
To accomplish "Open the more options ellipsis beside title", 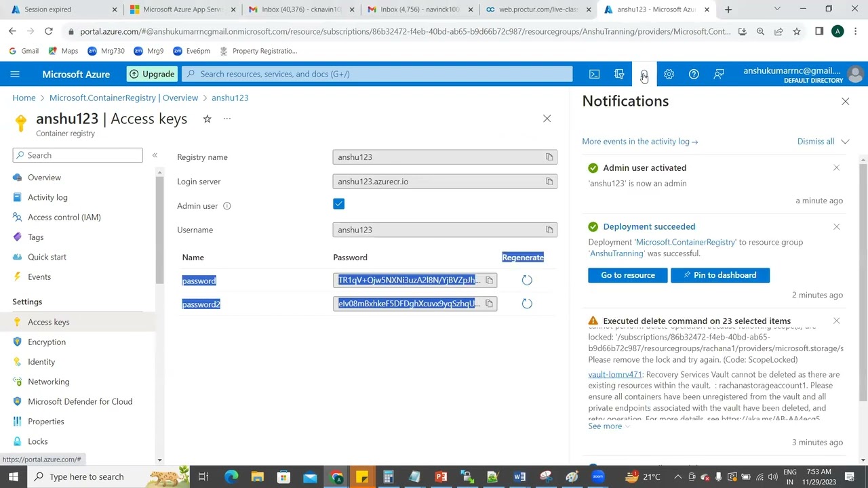I will pyautogui.click(x=227, y=119).
